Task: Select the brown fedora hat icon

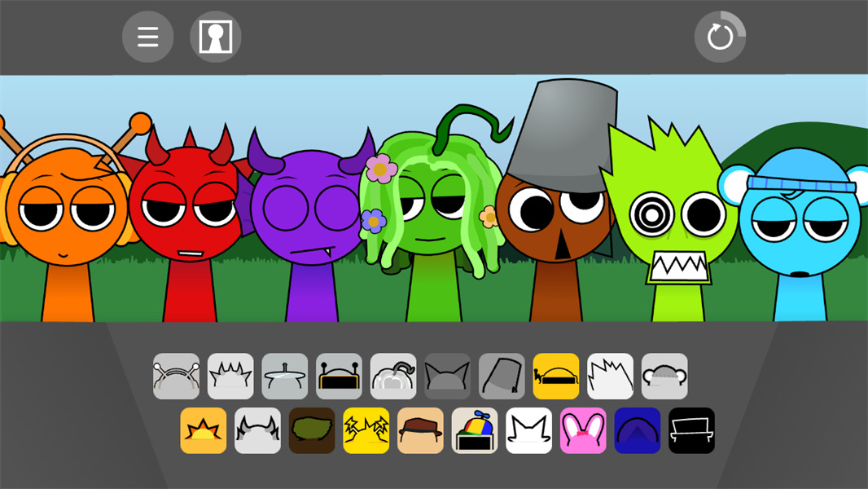Action: (x=420, y=430)
